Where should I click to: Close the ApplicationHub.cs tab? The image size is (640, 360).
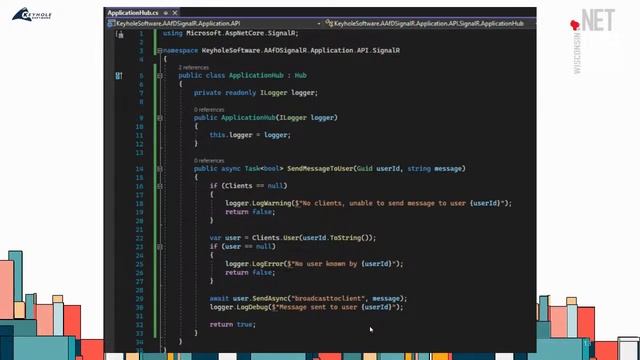(x=175, y=13)
